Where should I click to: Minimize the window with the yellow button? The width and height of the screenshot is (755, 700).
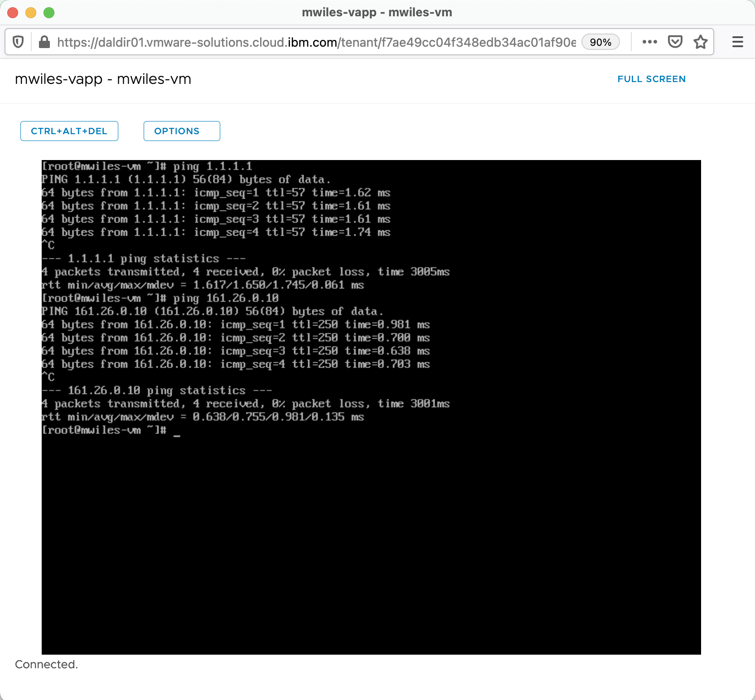pos(31,13)
